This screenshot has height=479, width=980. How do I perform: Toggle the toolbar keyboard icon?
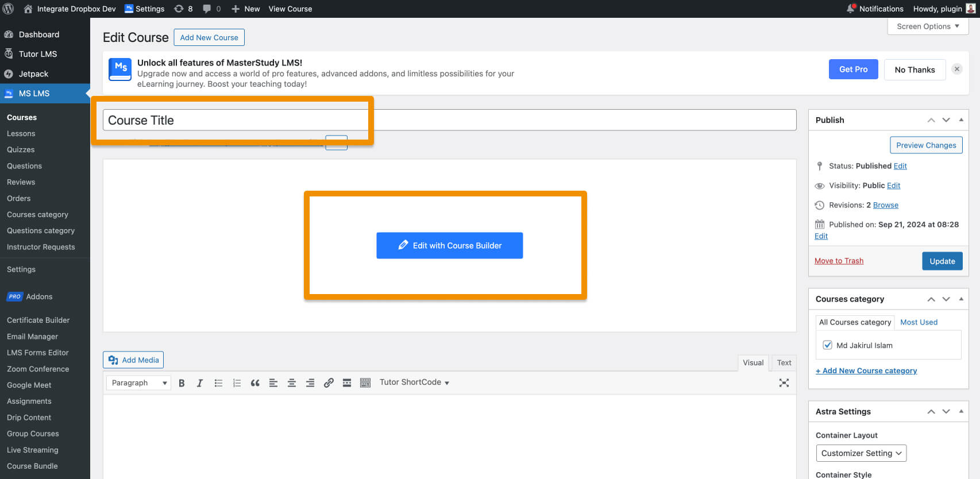365,383
